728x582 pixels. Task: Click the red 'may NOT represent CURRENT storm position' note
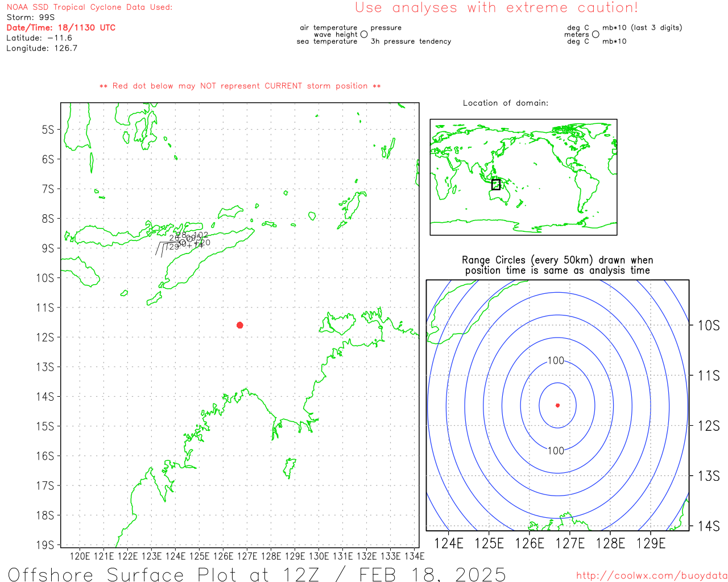[240, 86]
